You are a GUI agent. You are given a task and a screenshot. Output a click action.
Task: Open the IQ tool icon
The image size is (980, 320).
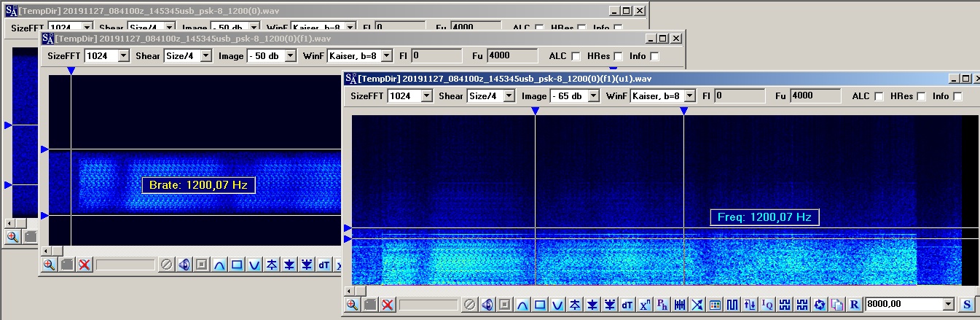click(767, 305)
